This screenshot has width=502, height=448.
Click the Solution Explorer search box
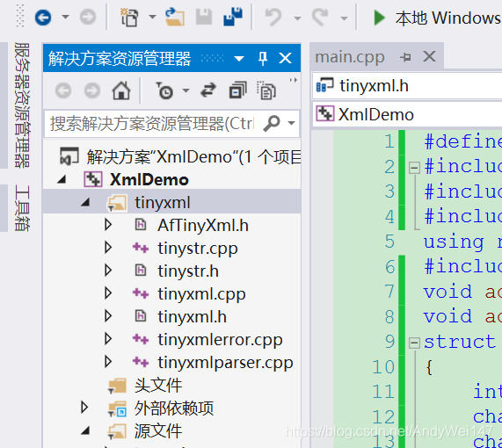click(171, 124)
